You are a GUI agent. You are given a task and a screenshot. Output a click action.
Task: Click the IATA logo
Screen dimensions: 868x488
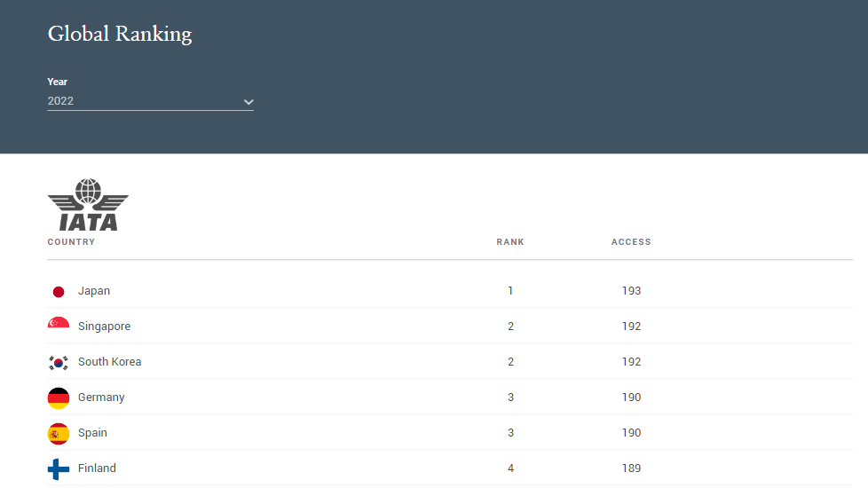[x=88, y=205]
